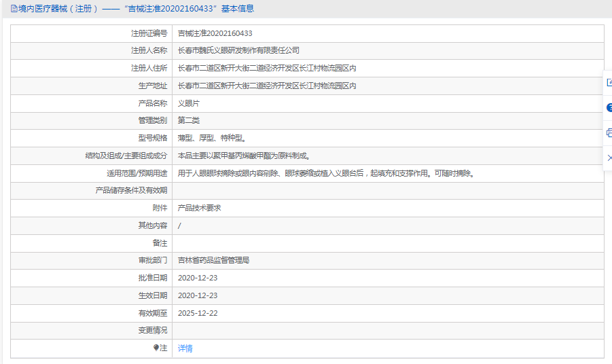Click 有效期至 value 2025-12-22
The image size is (612, 364).
click(198, 313)
